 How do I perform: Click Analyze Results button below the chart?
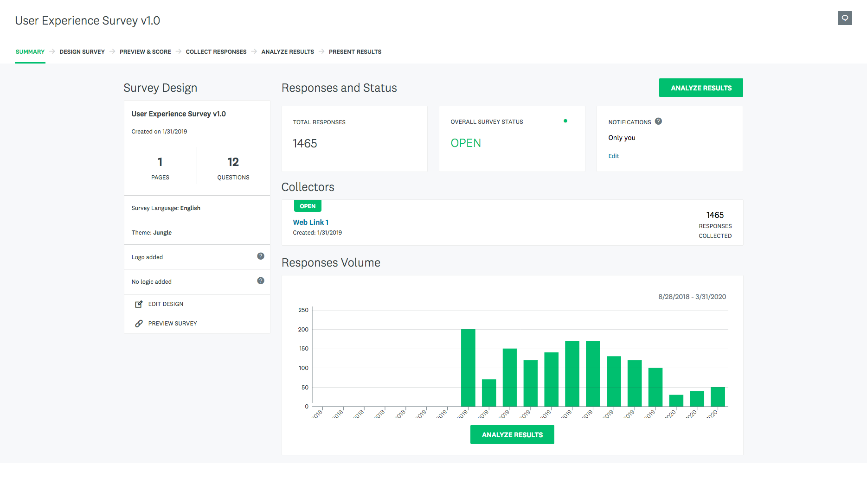[512, 434]
